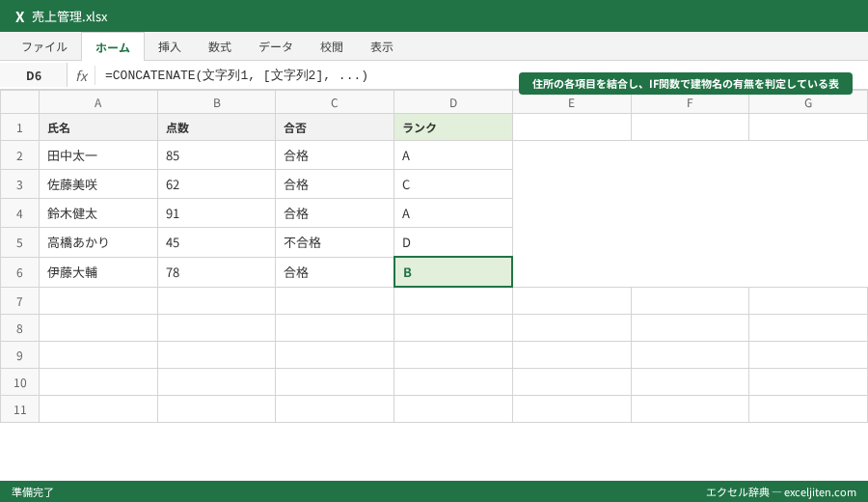The height and width of the screenshot is (502, 868).
Task: Click the Excel X logo icon
Action: click(x=20, y=16)
